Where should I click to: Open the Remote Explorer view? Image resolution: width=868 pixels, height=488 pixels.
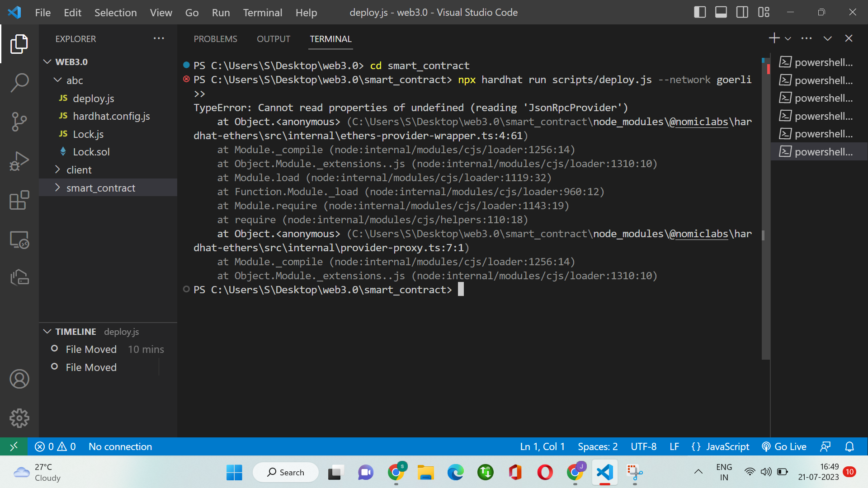click(x=19, y=240)
